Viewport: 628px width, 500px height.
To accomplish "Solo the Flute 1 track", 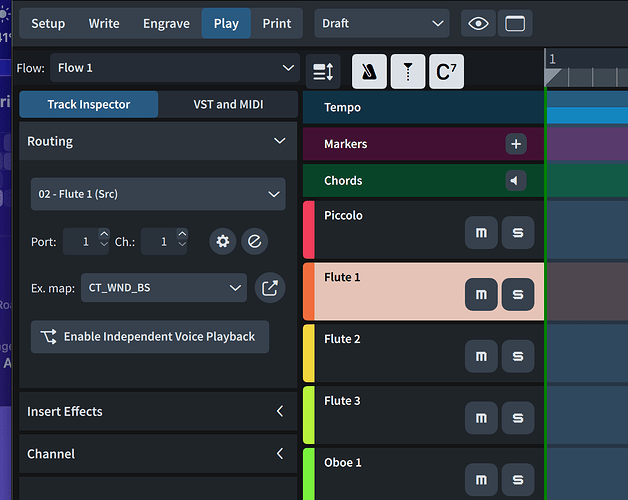I will click(x=518, y=294).
